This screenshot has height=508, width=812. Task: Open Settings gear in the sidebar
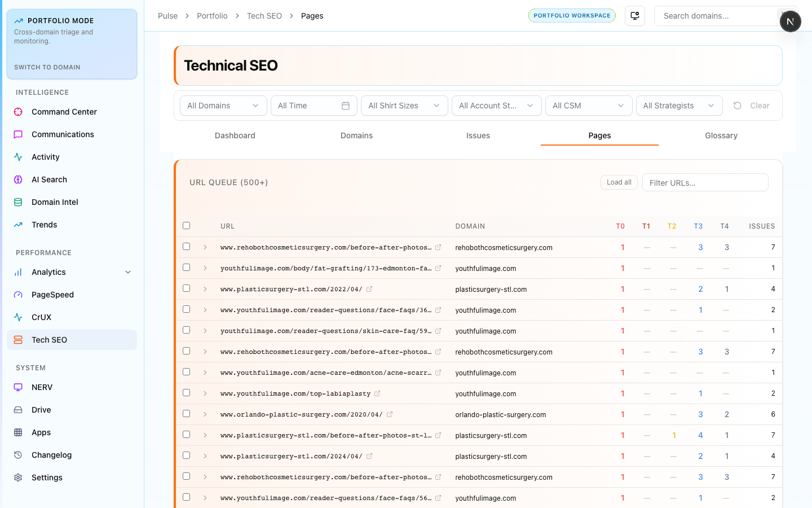point(18,478)
